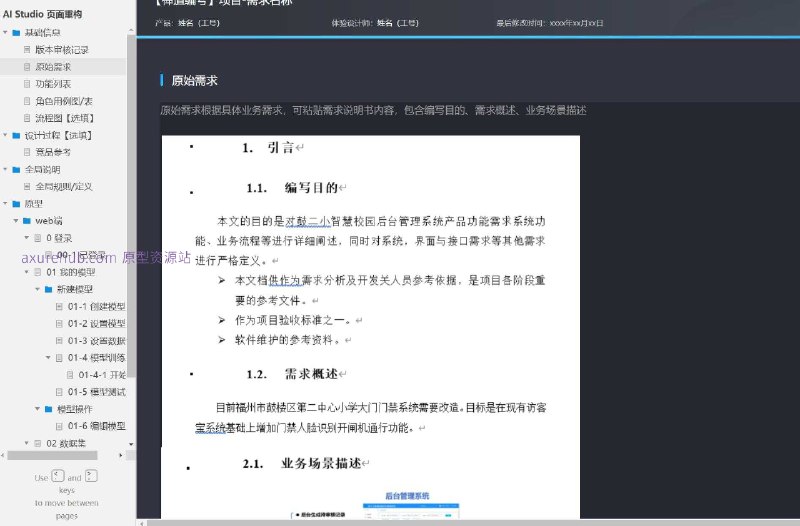
Task: Collapse the 新建模型 folder
Action: pyautogui.click(x=37, y=289)
